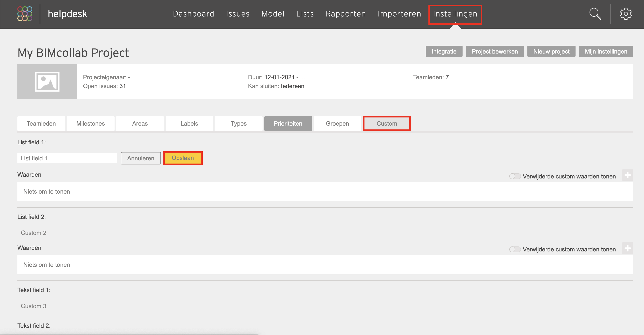The height and width of the screenshot is (335, 644).
Task: Toggle deleted custom values for List field 2
Action: click(x=515, y=249)
